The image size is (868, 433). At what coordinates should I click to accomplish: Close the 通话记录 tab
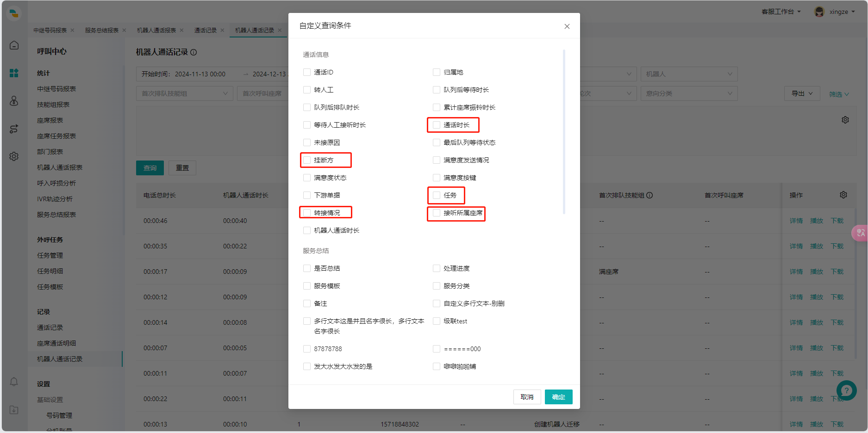222,30
